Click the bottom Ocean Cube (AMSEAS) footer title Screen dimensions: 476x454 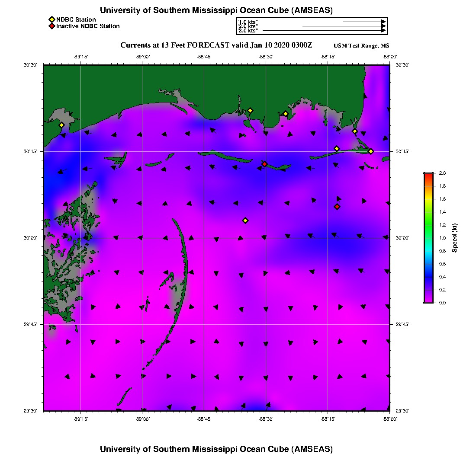(216, 448)
